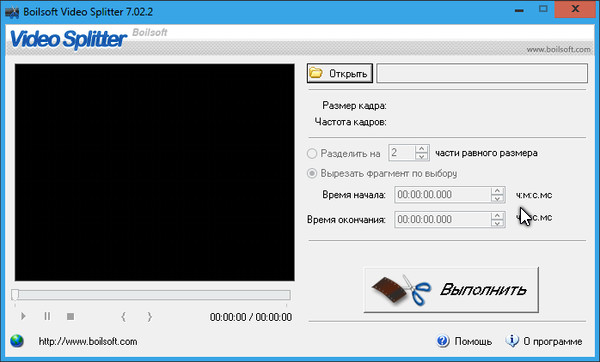Increase number of parts with up arrow
600x362 pixels.
pyautogui.click(x=422, y=149)
